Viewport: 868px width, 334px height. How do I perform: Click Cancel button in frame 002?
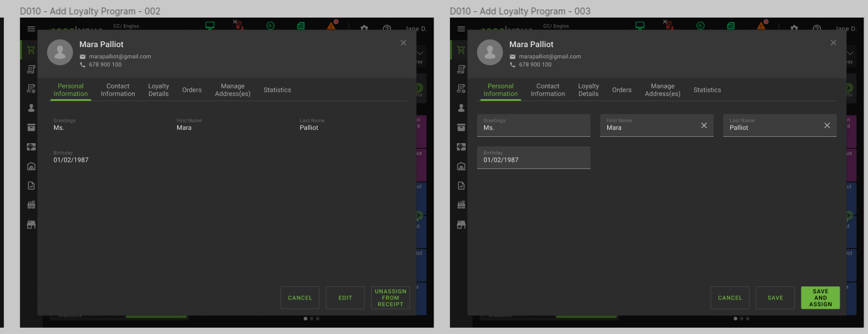point(300,298)
